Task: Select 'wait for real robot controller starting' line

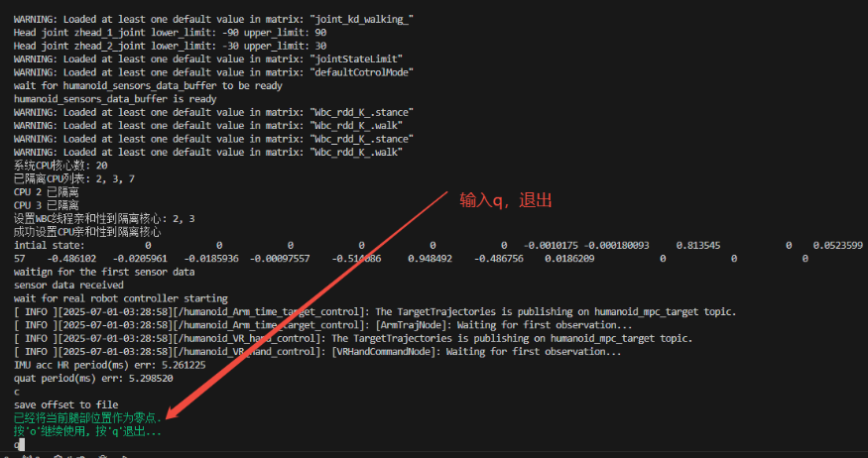Action: point(121,298)
